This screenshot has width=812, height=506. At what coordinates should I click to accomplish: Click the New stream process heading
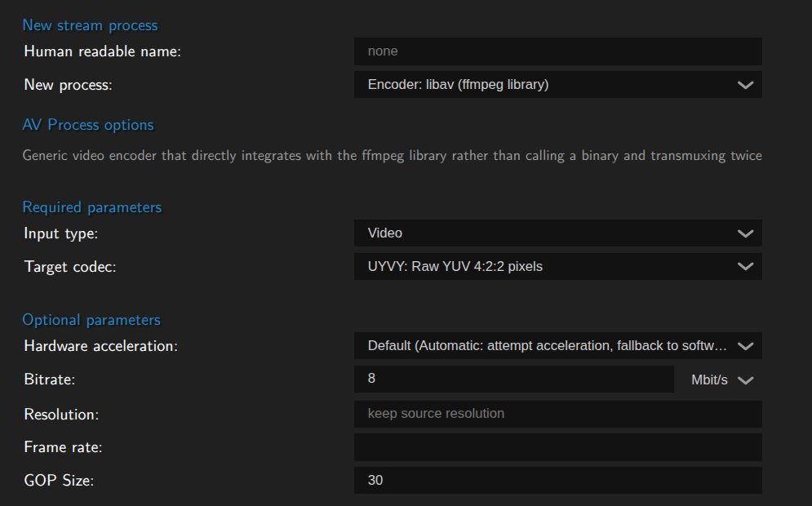point(90,25)
